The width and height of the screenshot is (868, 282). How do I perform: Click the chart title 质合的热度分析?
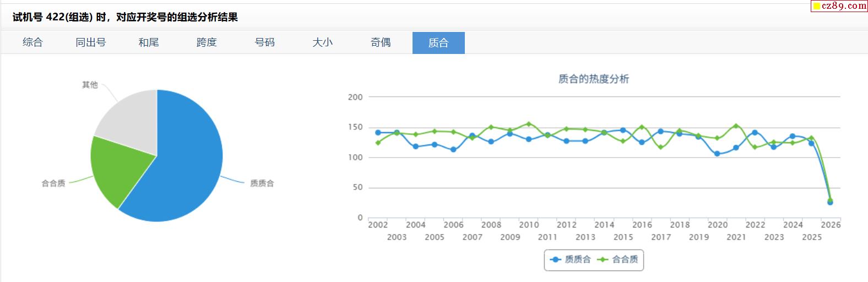coord(593,79)
